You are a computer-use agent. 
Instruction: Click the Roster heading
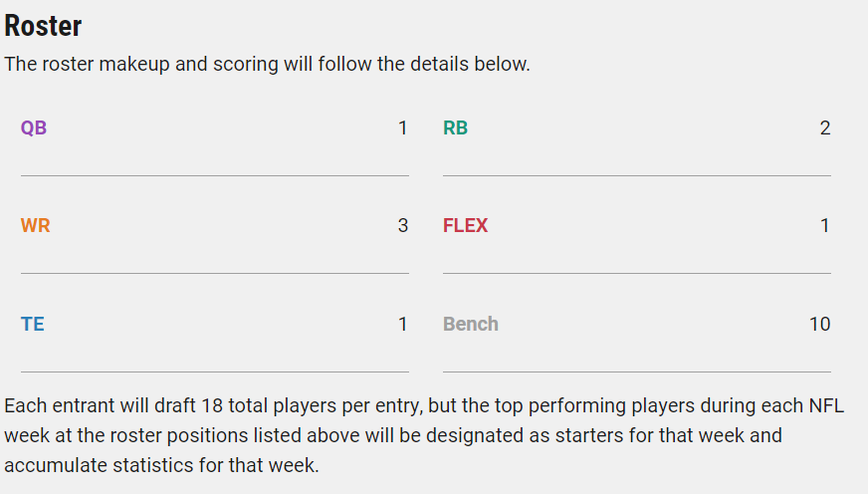click(x=43, y=26)
